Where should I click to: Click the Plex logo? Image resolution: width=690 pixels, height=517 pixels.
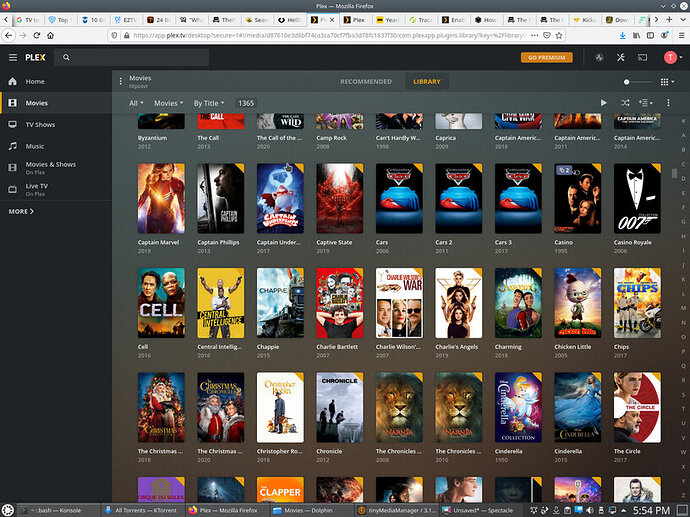[35, 57]
